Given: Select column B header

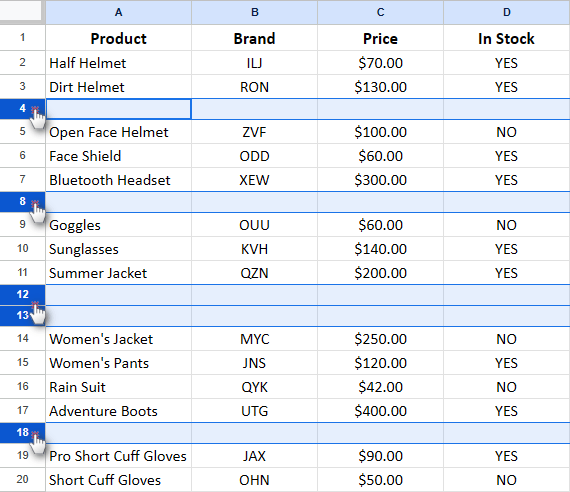Looking at the screenshot, I should [x=254, y=12].
